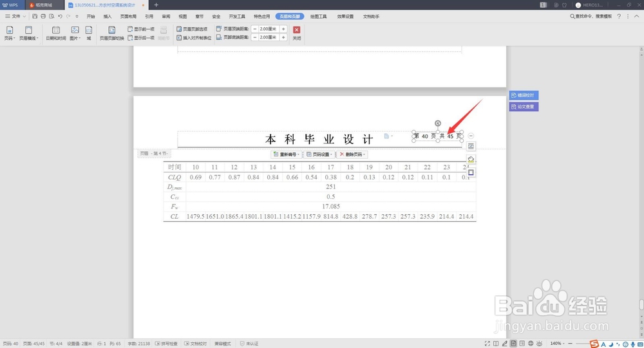Image resolution: width=644 pixels, height=348 pixels.
Task: Close header and footer editing with 关闭
Action: coord(296,33)
